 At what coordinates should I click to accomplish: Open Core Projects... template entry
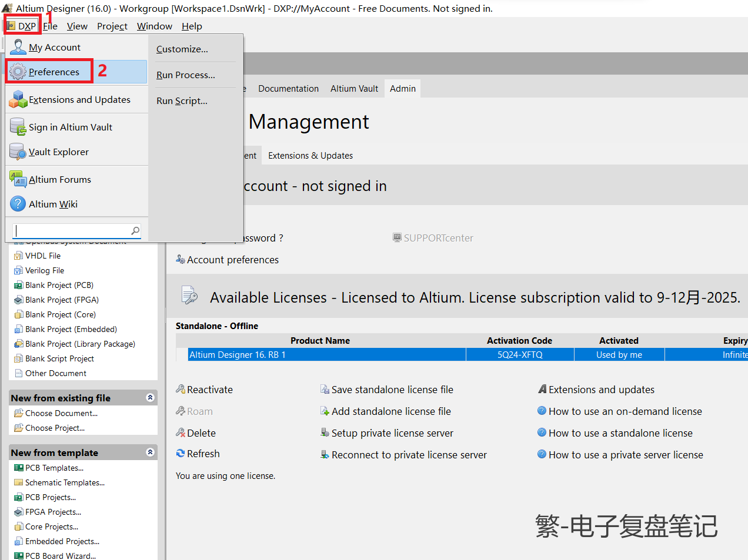coord(46,527)
